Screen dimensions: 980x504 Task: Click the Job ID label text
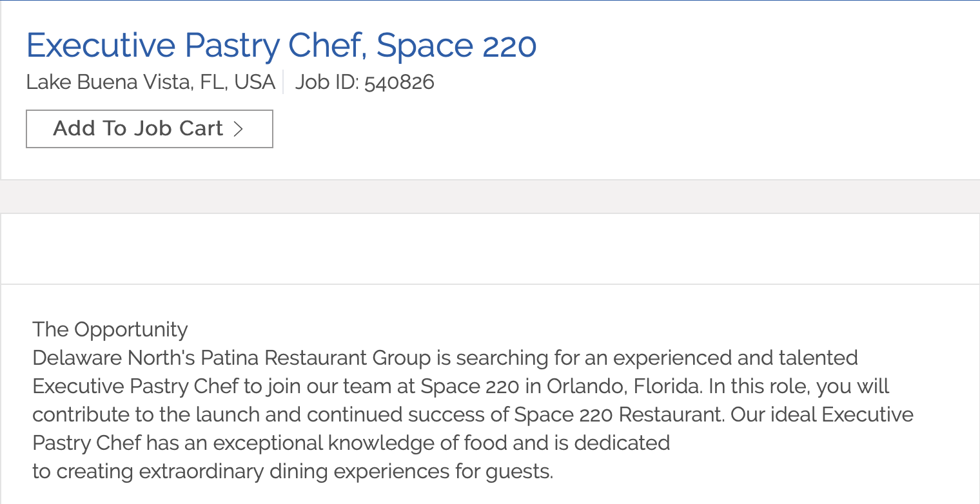point(327,82)
